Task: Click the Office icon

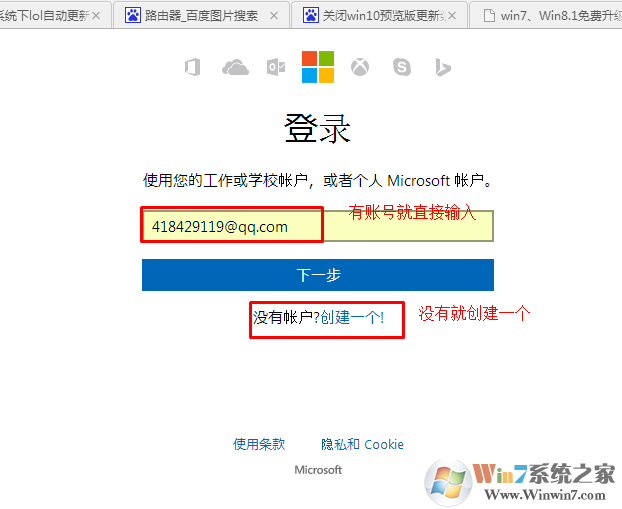Action: [x=193, y=67]
